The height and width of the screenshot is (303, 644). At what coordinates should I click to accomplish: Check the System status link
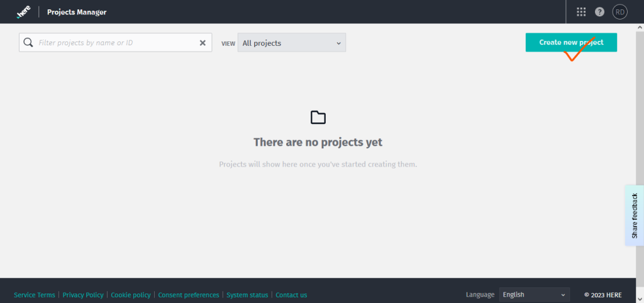247,295
